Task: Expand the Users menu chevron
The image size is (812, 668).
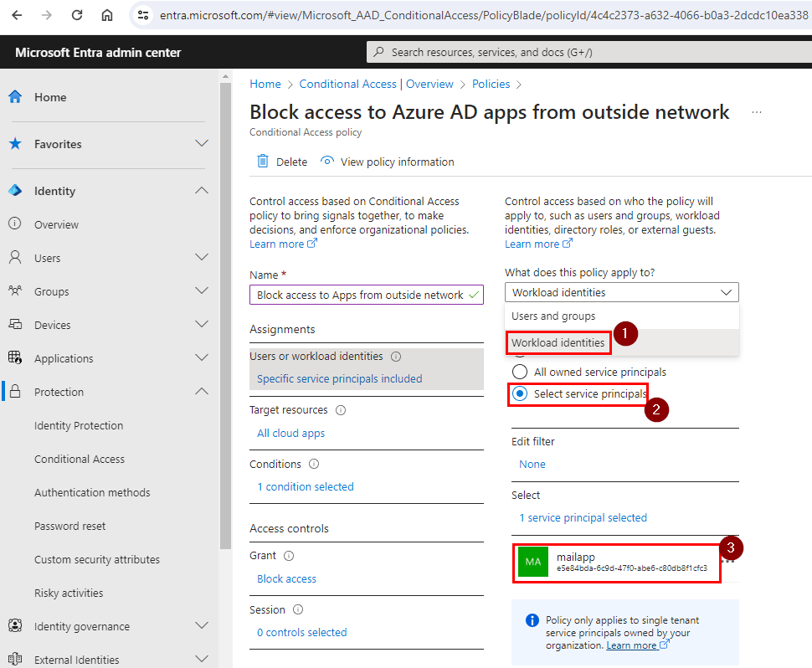Action: [x=201, y=258]
